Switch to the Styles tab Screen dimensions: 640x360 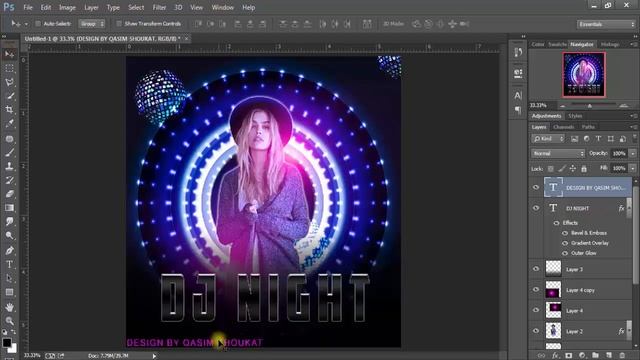coord(575,116)
